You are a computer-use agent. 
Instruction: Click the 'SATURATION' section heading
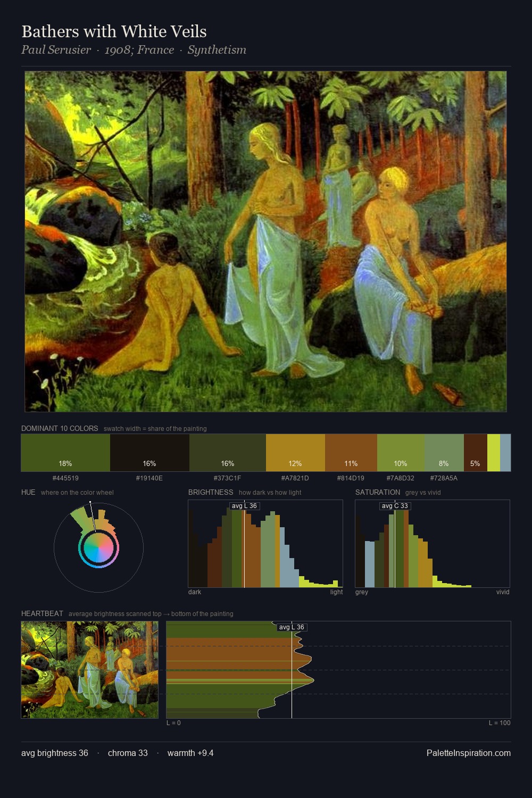click(378, 492)
